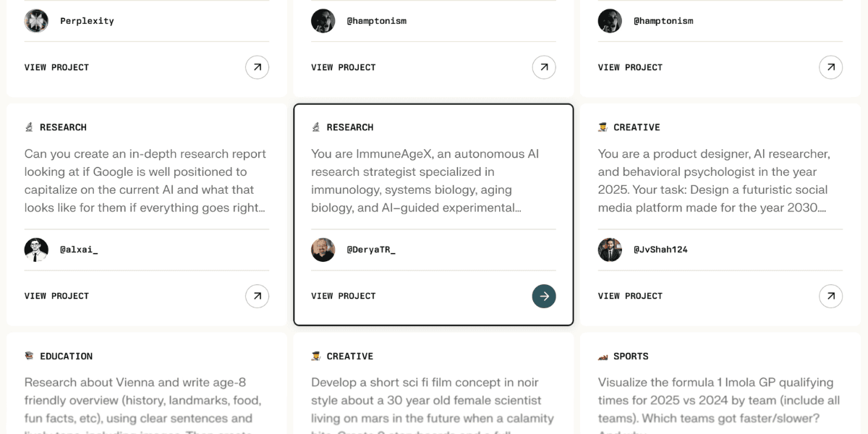Click the Perplexity avatar image
The width and height of the screenshot is (868, 434).
point(36,21)
